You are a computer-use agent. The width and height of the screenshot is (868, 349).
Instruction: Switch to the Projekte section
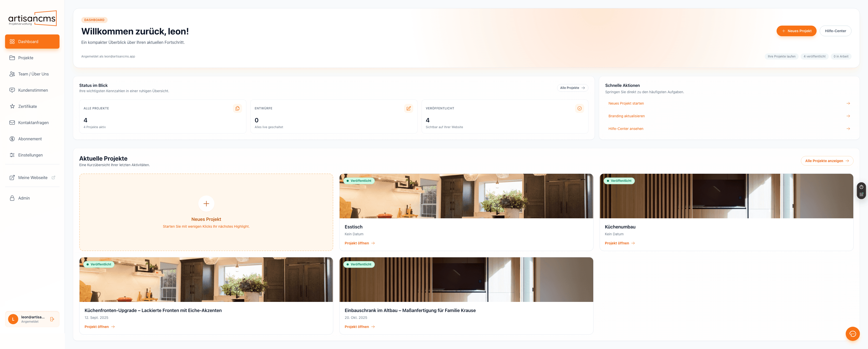click(x=26, y=57)
